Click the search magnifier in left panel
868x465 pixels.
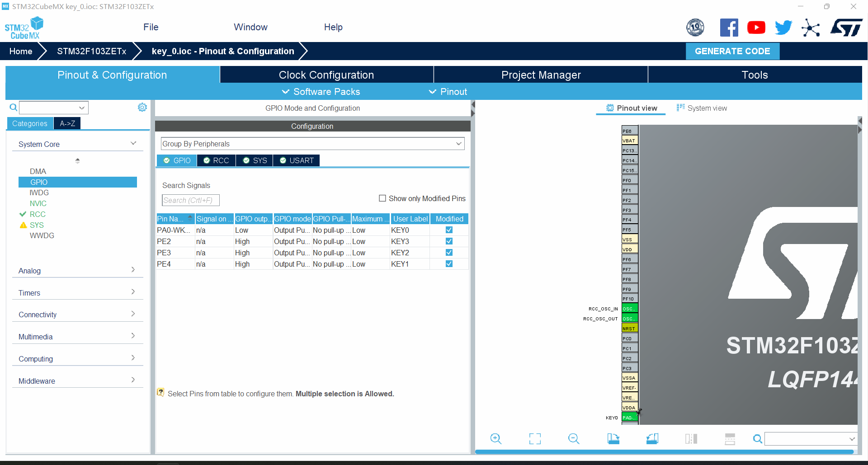coord(14,108)
